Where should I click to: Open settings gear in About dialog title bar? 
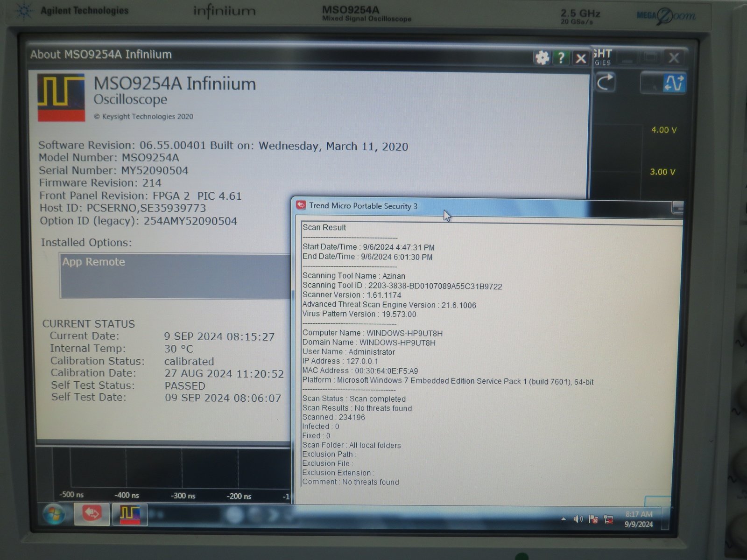click(x=542, y=58)
